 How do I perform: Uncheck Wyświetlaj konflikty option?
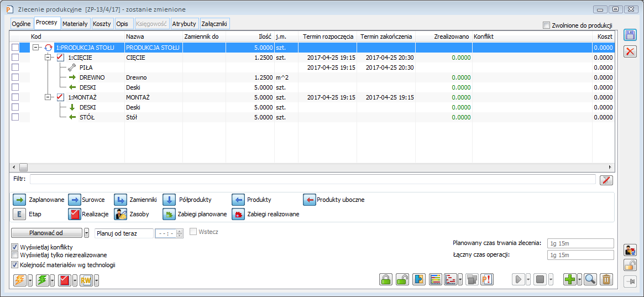pos(14,247)
